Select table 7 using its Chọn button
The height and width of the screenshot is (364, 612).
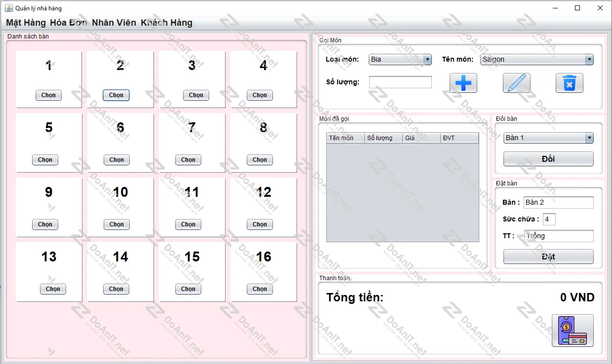(x=188, y=160)
